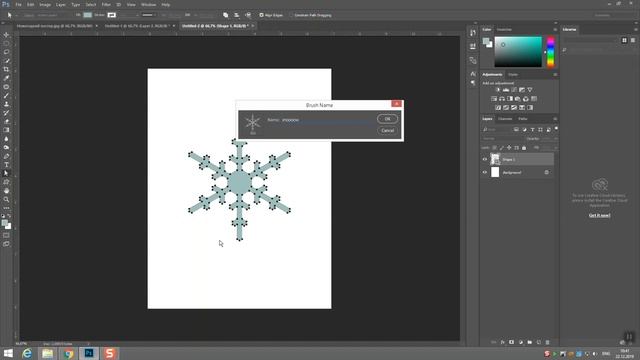Cancel the Brush Name dialog
The image size is (640, 360).
click(x=387, y=131)
